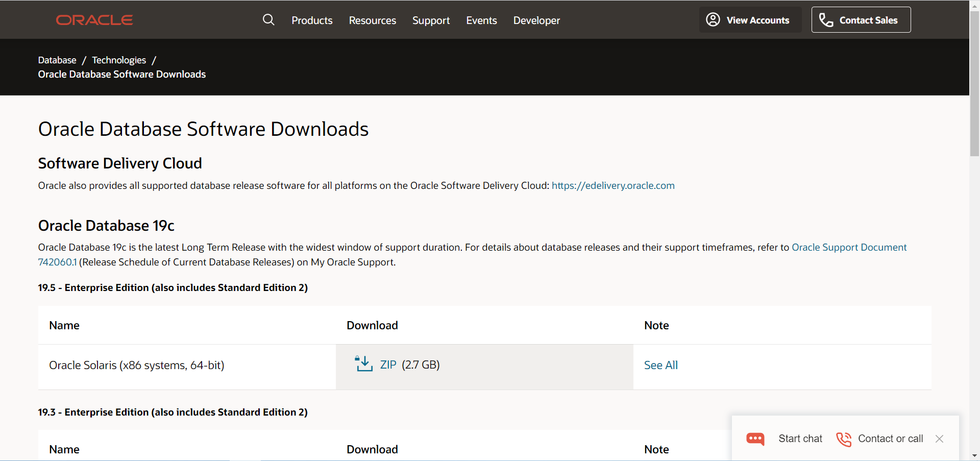Open the Resources menu
980x461 pixels.
click(373, 20)
